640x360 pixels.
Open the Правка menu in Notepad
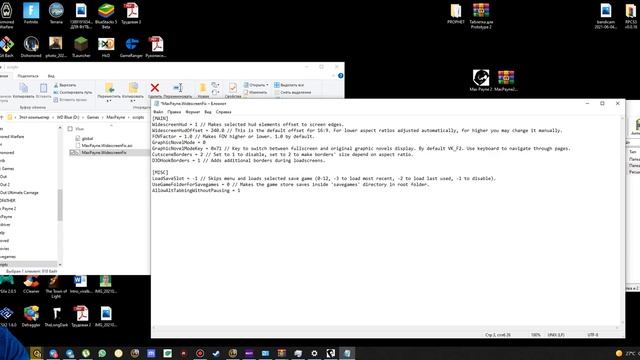[x=174, y=111]
